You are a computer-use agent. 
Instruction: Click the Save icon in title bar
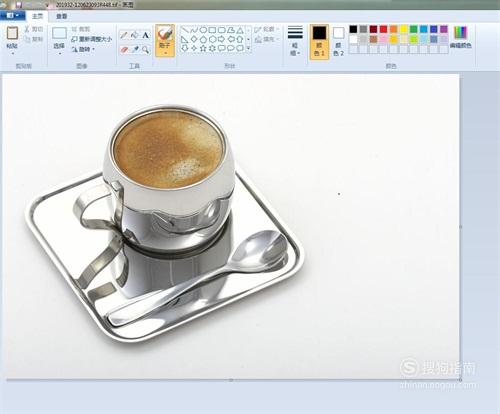click(19, 5)
